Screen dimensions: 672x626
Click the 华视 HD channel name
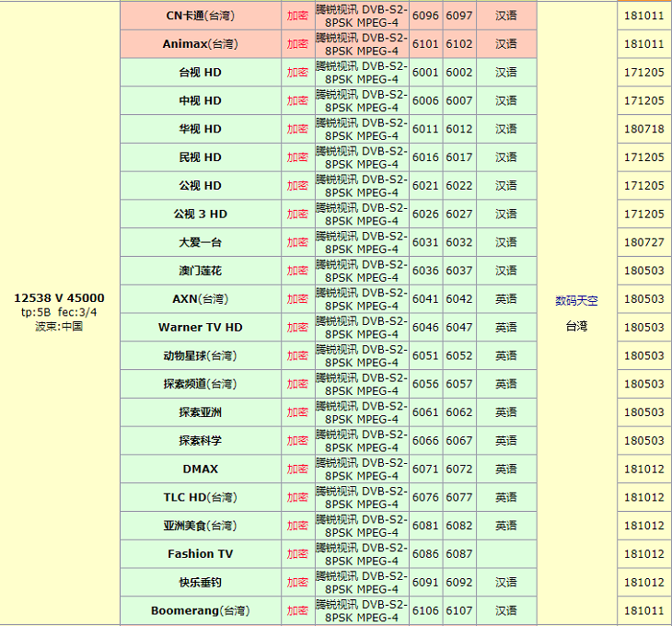(200, 130)
